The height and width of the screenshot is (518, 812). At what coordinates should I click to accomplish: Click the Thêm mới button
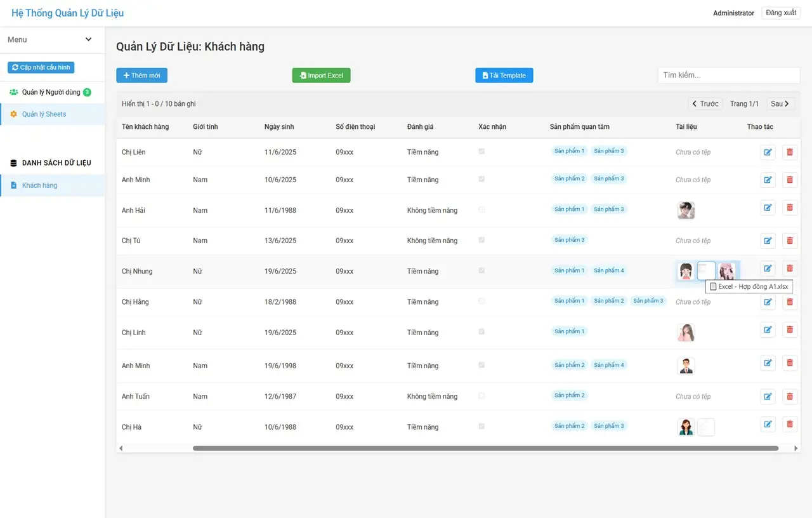click(x=141, y=76)
